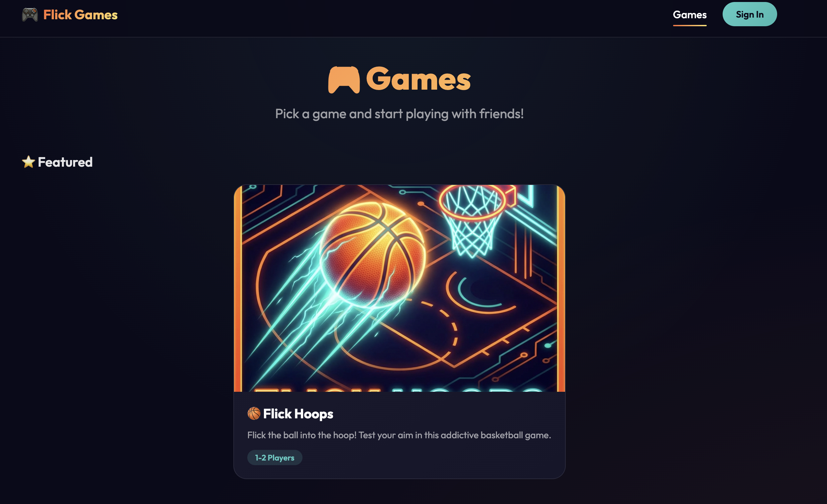Open the Flick Hoops game title
Viewport: 827px width, 504px height.
(298, 414)
